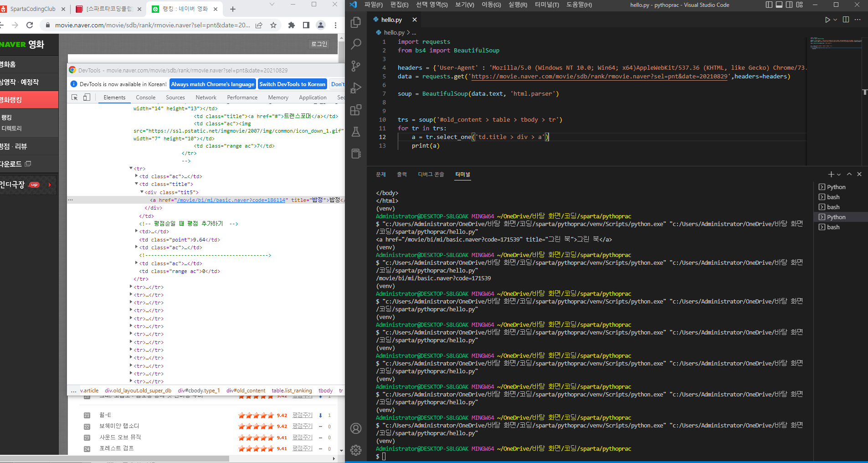Open the Testing flask view
This screenshot has height=463, width=868.
[356, 132]
